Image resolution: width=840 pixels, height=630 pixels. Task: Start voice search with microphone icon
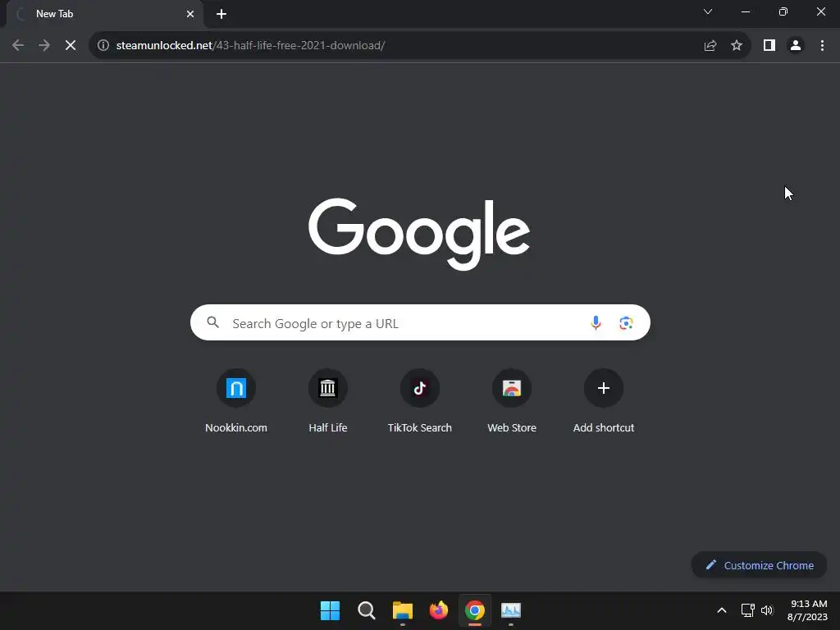click(x=596, y=323)
